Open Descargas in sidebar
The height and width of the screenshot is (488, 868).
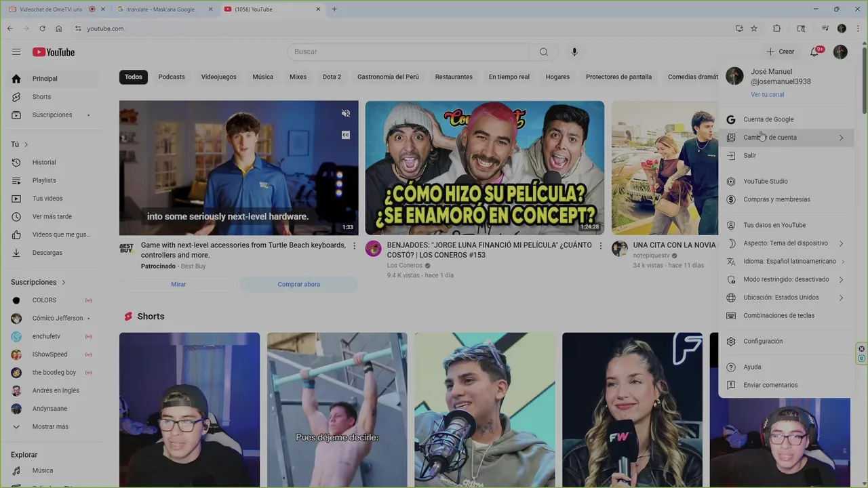click(x=52, y=253)
